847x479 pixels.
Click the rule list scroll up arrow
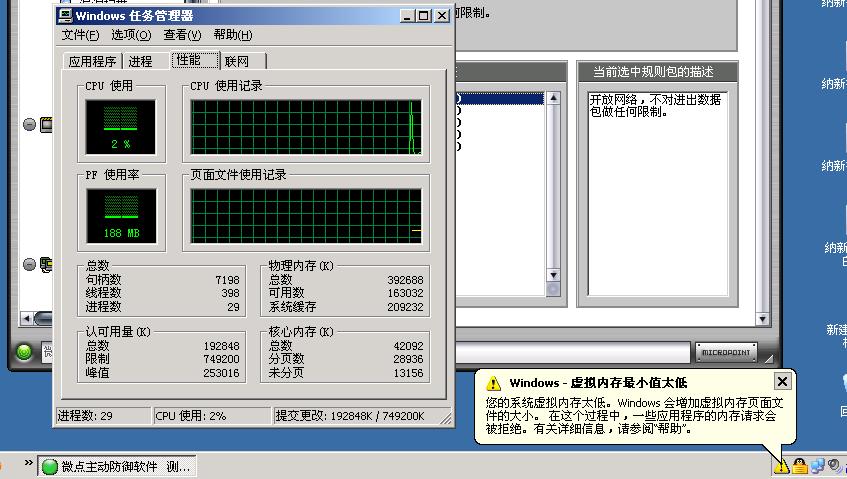click(553, 98)
